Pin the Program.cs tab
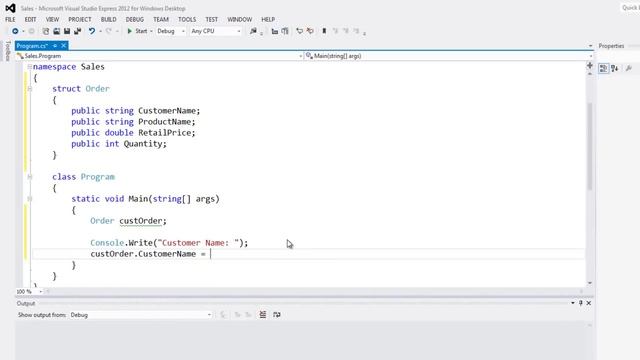Viewport: 640px width, 360px height. pos(55,46)
